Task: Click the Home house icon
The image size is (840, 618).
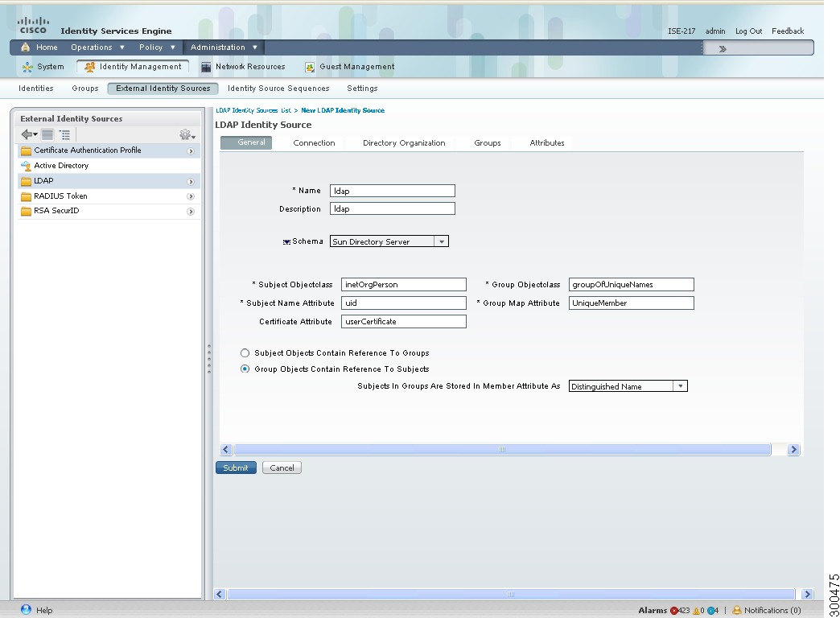Action: (x=25, y=47)
